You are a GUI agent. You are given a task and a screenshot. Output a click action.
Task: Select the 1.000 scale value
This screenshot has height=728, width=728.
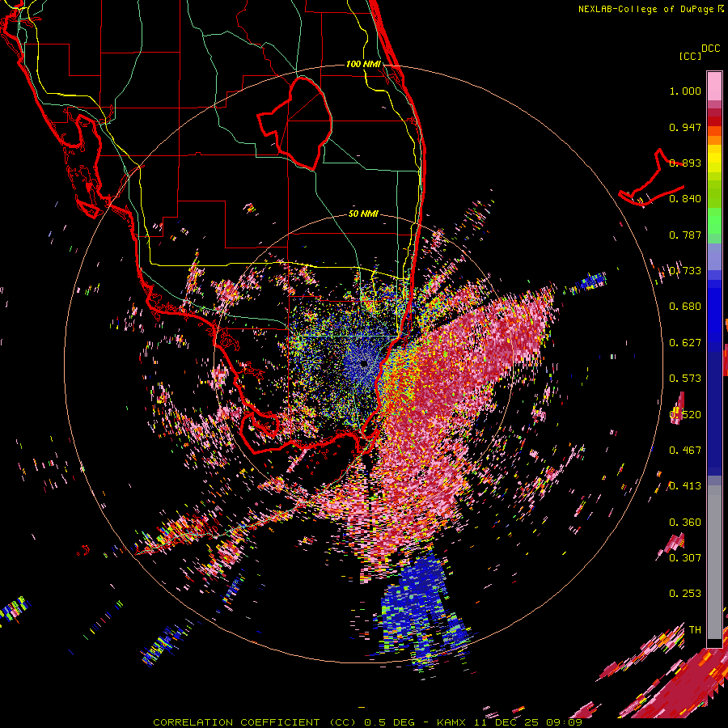[x=685, y=91]
